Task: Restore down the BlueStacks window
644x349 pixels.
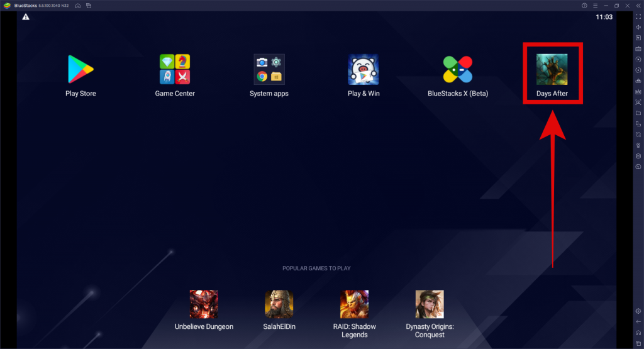Action: click(x=616, y=6)
